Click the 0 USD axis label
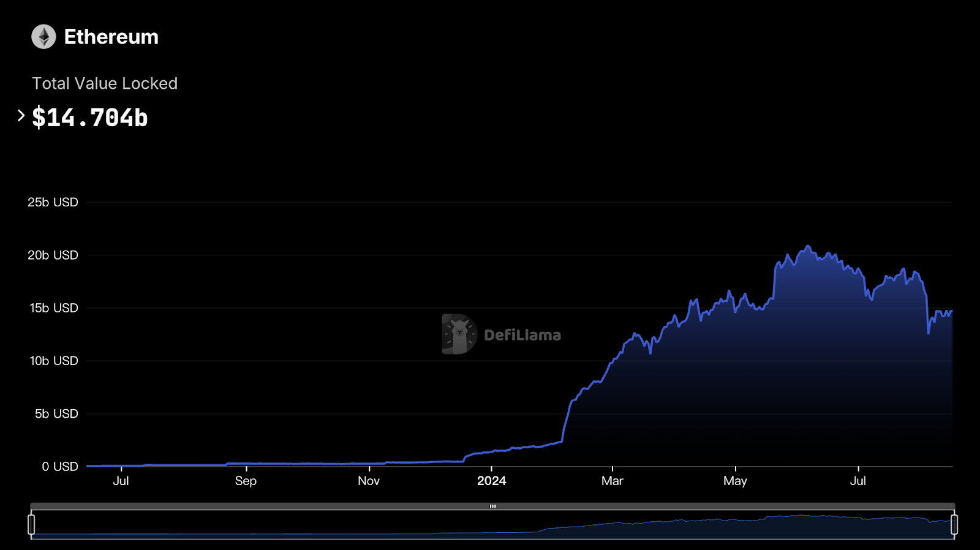 click(60, 467)
